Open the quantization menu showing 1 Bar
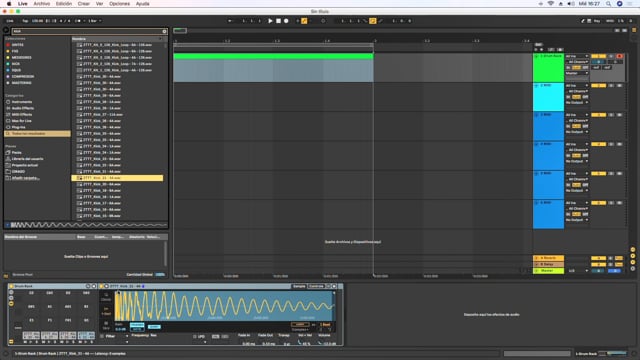 pos(95,21)
